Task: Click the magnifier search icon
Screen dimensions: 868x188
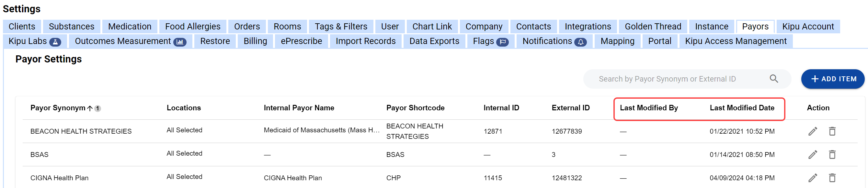Action: [x=774, y=79]
